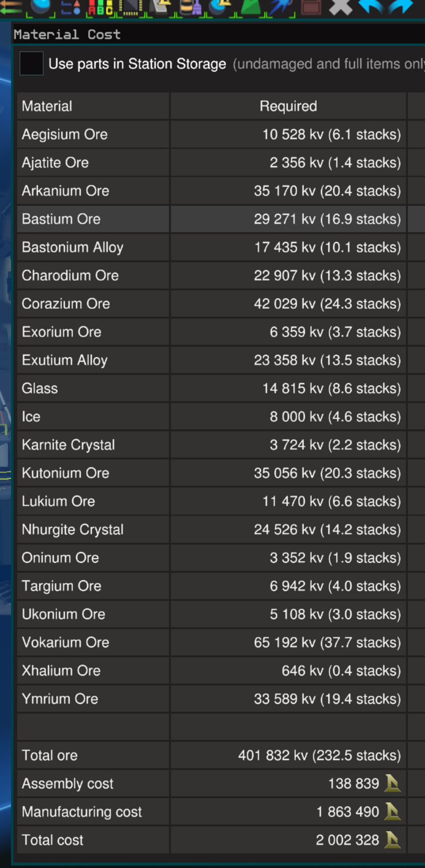This screenshot has width=425, height=868.
Task: Click the Material Cost panel title
Action: tap(67, 35)
